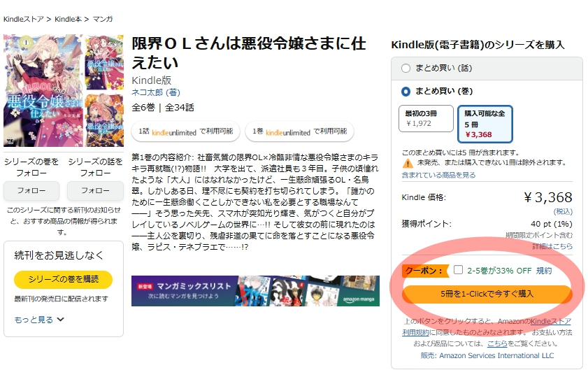This screenshot has height=377, width=588.
Task: Click the 1話 kindleunlimited badge
Action: point(185,131)
